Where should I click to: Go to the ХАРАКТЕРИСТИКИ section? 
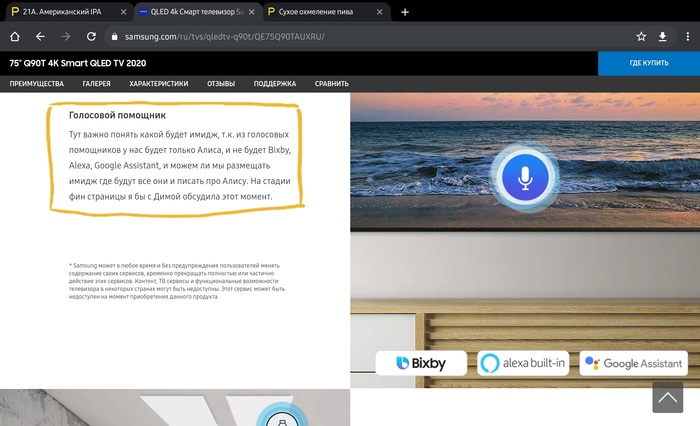click(159, 84)
